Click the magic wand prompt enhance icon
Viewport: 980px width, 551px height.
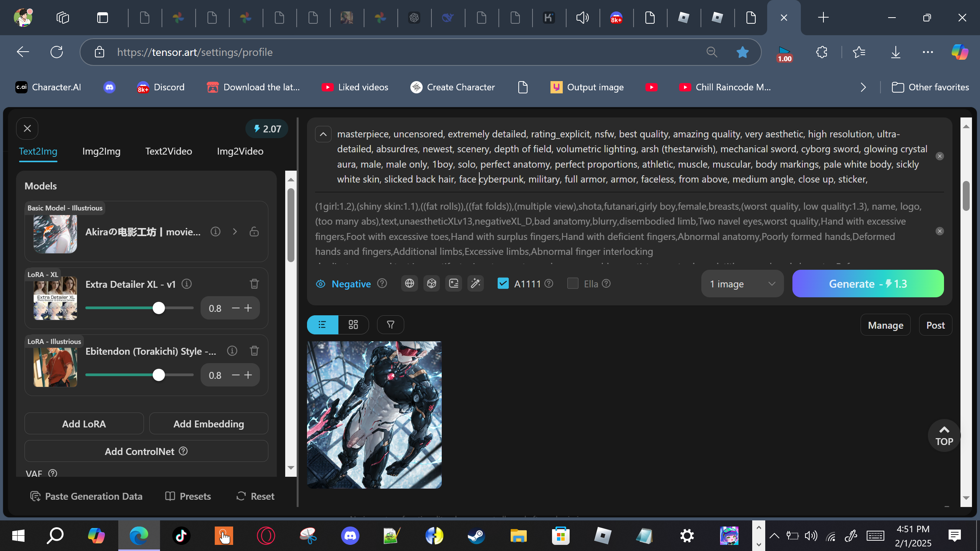(475, 284)
